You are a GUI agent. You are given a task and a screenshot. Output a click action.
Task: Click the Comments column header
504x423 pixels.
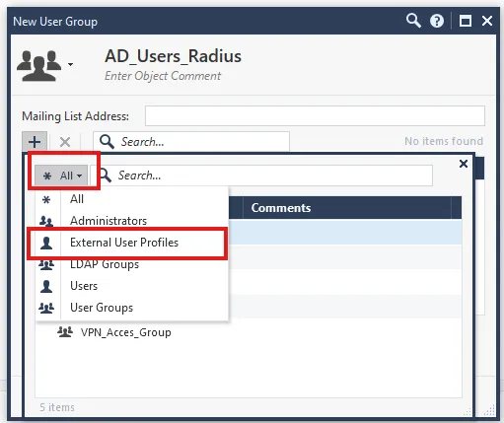point(347,208)
